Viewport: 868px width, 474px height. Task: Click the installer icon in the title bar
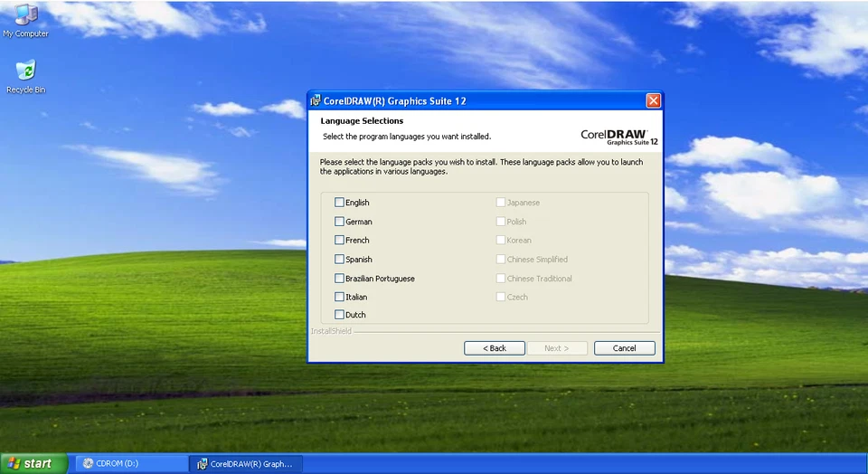(x=316, y=100)
